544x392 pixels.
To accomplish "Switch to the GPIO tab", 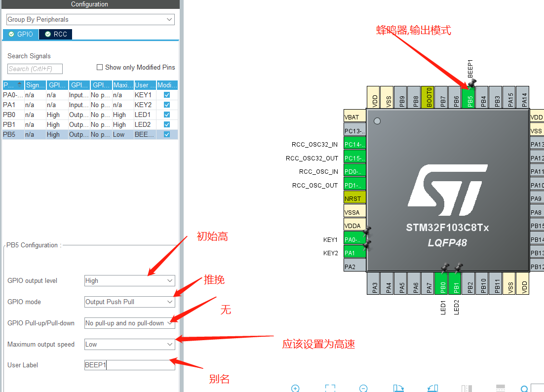I will pos(21,34).
